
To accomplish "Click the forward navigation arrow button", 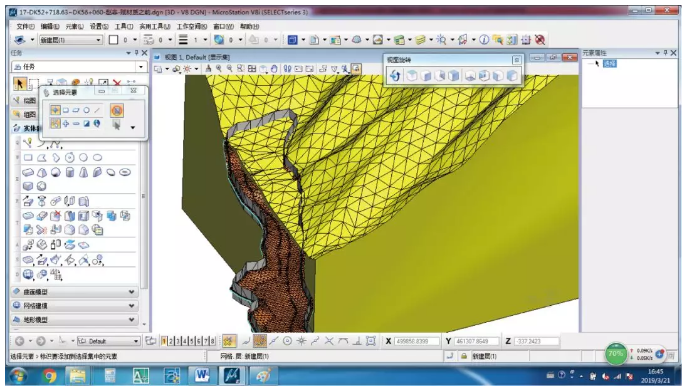I will (x=41, y=341).
